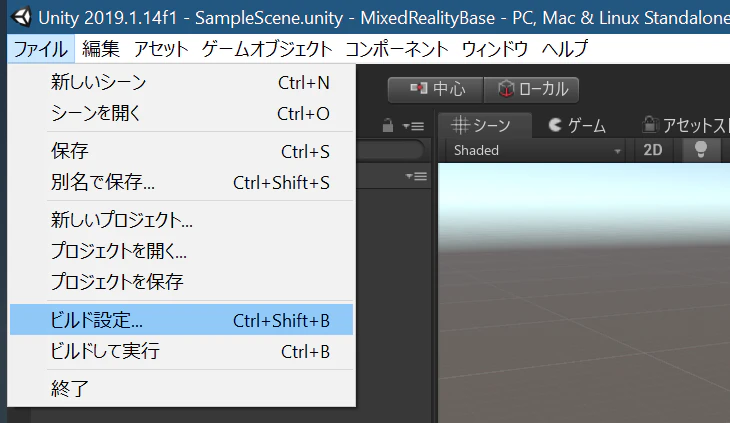730x423 pixels.
Task: Choose 新しいプロジェクト... menu entry
Action: pyautogui.click(x=182, y=220)
